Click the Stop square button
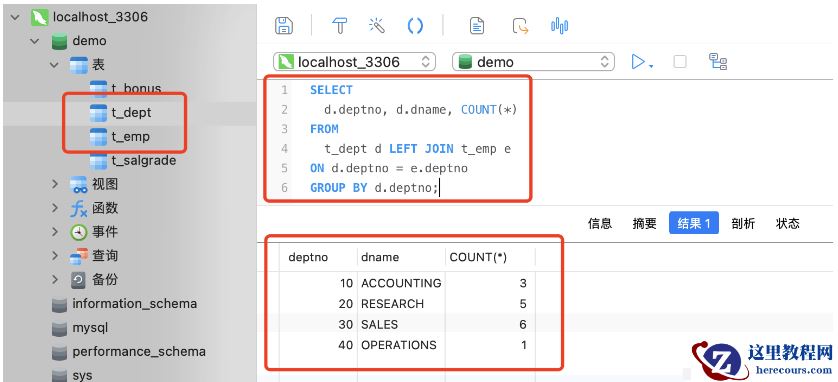The height and width of the screenshot is (382, 838). (x=680, y=61)
